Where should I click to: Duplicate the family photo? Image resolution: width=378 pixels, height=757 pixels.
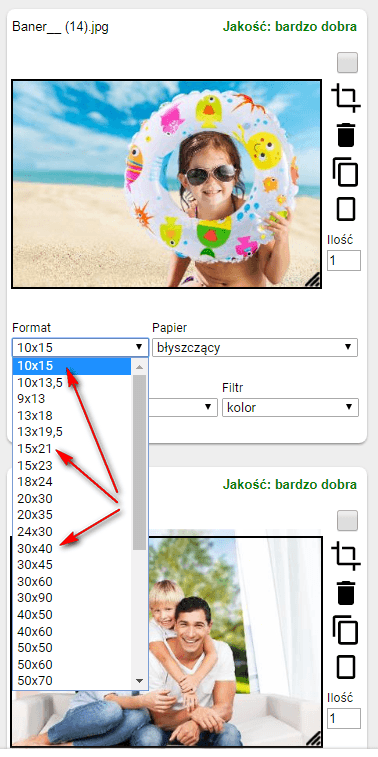click(346, 630)
